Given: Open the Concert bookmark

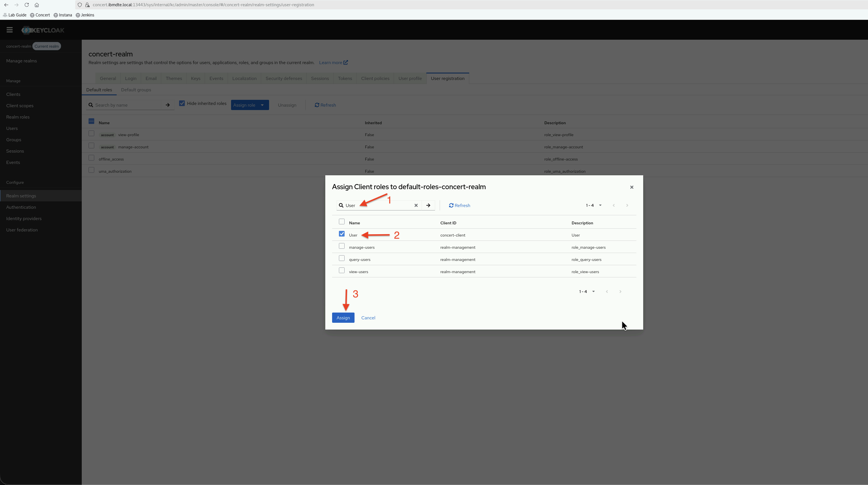Looking at the screenshot, I should 40,15.
